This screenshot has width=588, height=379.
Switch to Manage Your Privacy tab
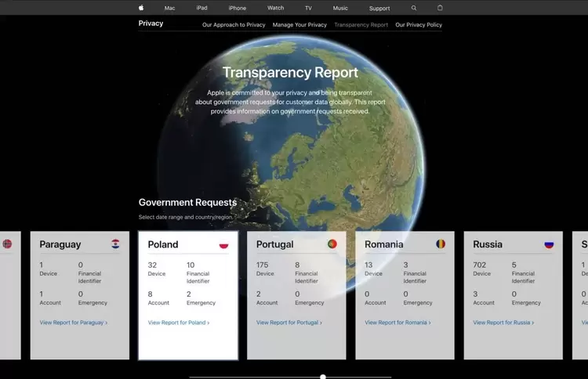[x=299, y=25]
